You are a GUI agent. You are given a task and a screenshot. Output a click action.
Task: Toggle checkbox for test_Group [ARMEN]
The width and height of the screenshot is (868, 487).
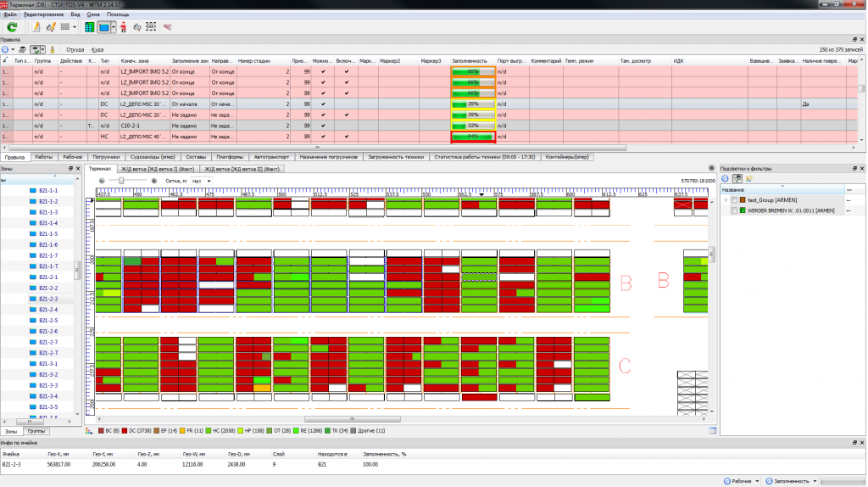click(735, 200)
